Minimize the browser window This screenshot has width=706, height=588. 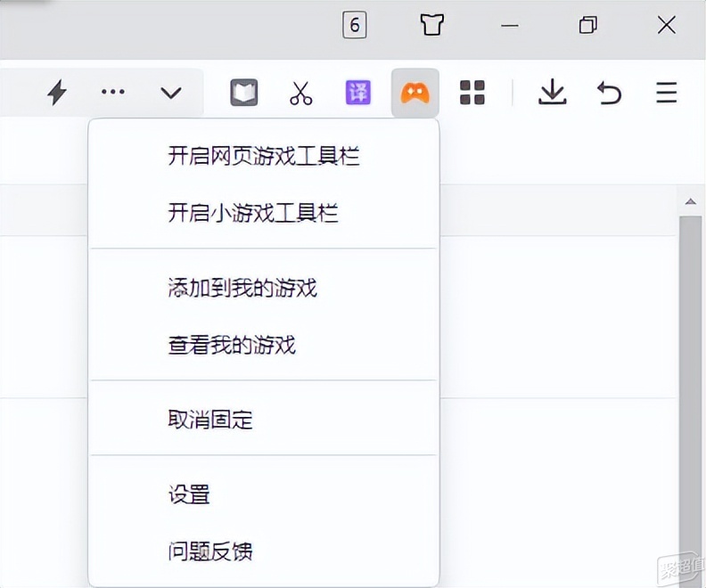click(510, 26)
